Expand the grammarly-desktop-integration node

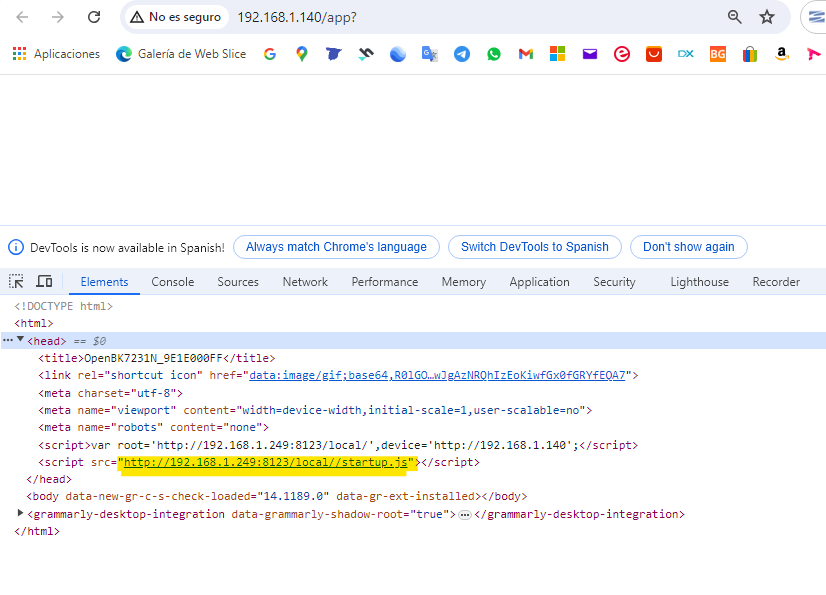(x=21, y=513)
